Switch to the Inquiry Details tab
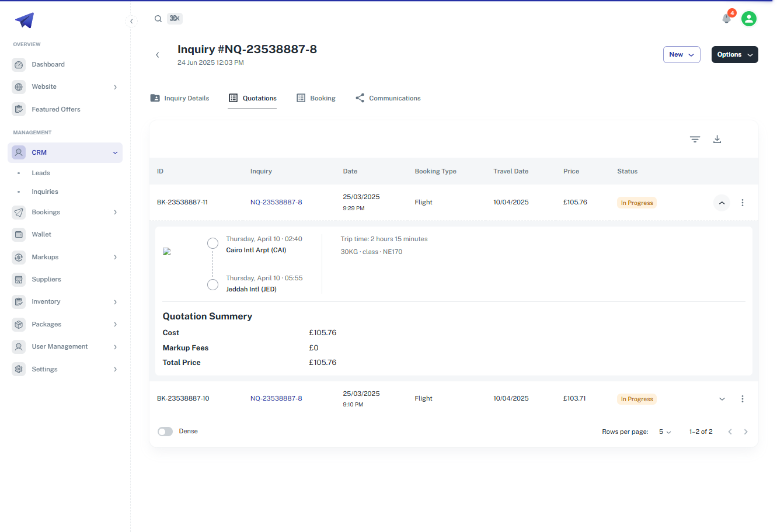This screenshot has height=532, width=777. click(x=180, y=98)
